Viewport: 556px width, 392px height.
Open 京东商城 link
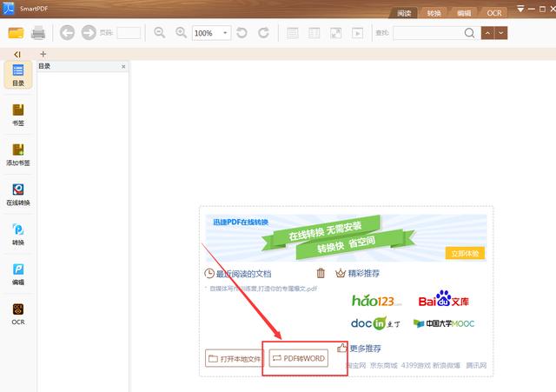383,365
